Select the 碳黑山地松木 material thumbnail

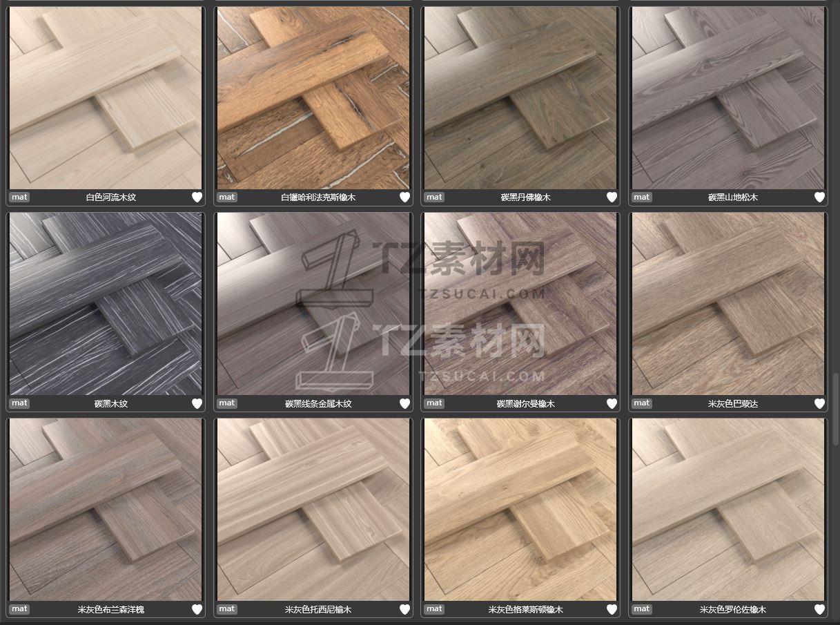coord(728,98)
